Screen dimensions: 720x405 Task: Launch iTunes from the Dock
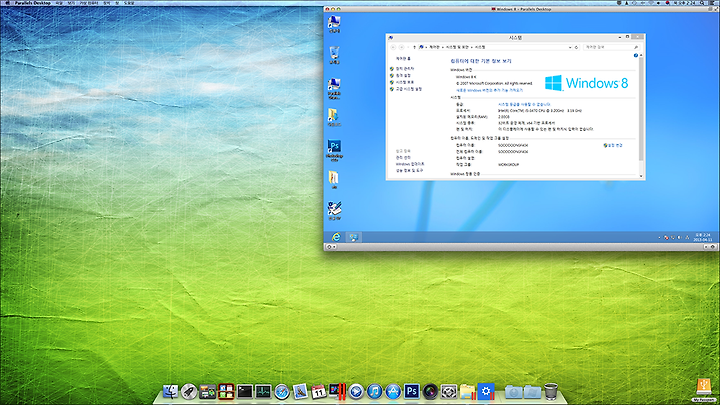[374, 392]
